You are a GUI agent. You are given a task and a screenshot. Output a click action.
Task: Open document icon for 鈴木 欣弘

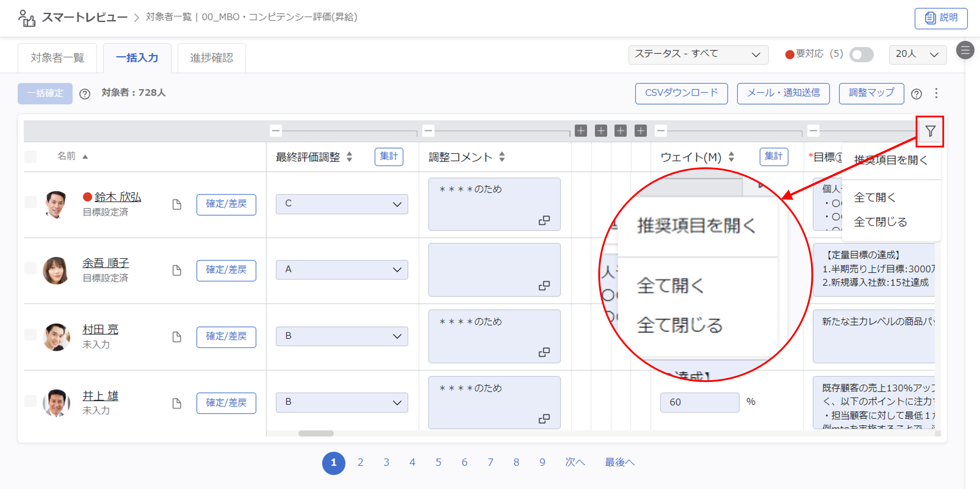177,204
